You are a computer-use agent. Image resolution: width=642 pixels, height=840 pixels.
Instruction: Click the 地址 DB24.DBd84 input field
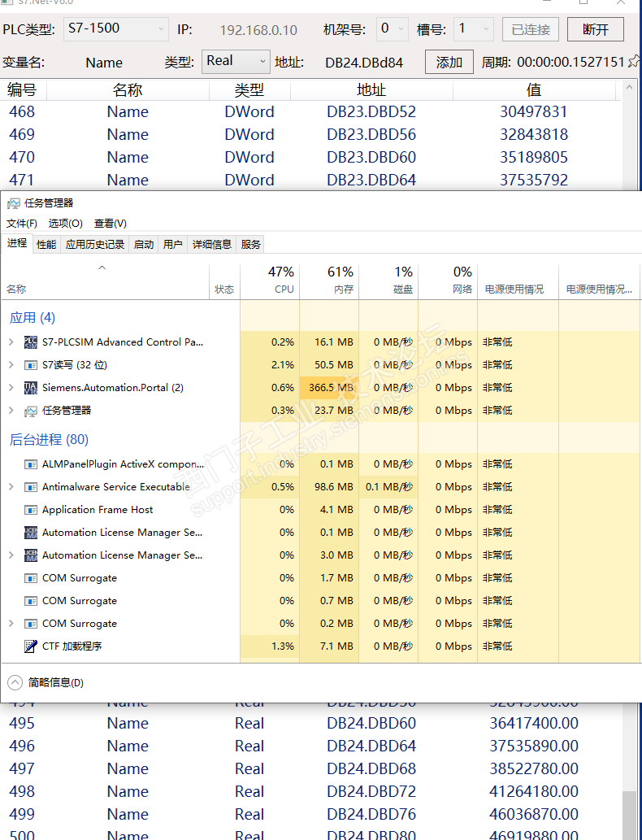point(364,63)
